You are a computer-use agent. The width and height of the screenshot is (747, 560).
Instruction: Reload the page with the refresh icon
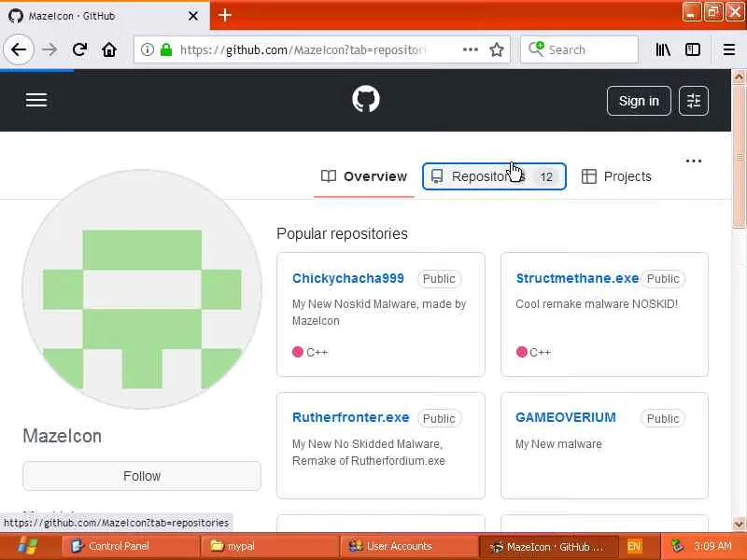click(79, 49)
